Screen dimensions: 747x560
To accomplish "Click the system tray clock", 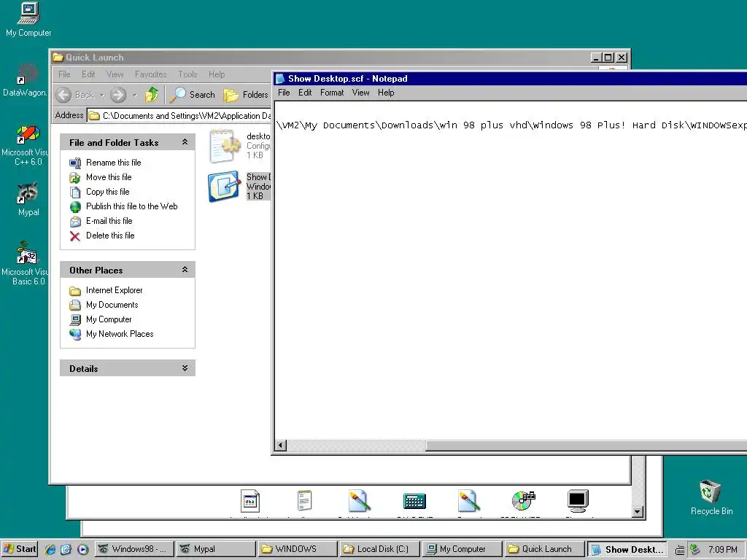I will pyautogui.click(x=722, y=550).
